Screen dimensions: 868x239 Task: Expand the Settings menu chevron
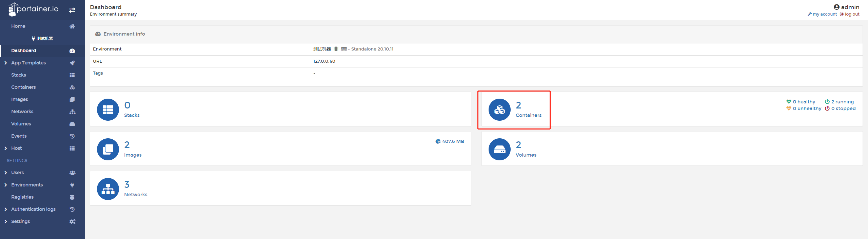pyautogui.click(x=5, y=221)
